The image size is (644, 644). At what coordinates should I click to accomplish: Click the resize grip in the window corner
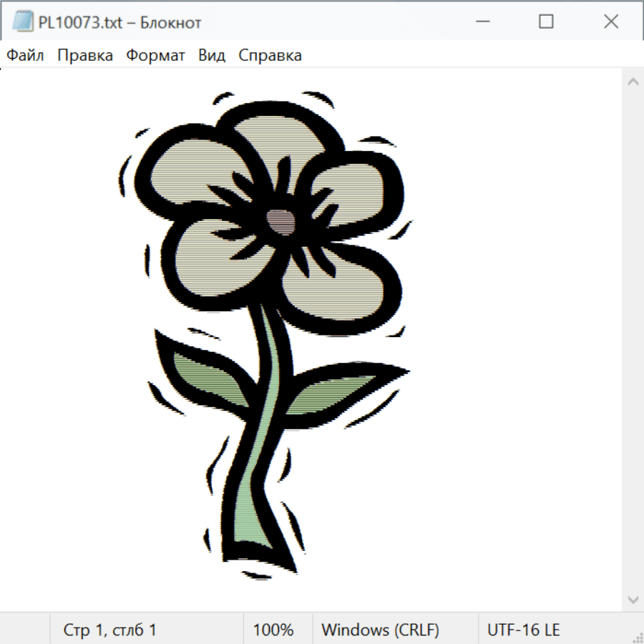(638, 638)
